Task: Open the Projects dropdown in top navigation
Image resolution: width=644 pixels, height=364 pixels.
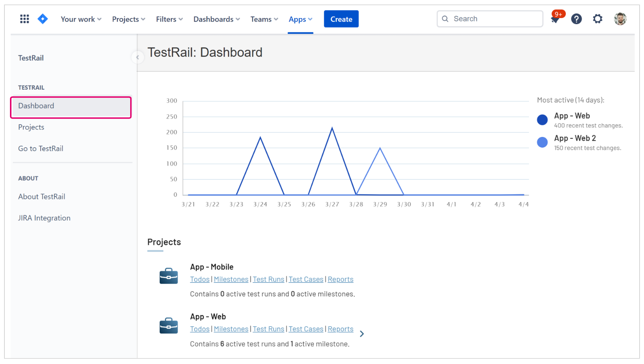Action: pos(128,19)
